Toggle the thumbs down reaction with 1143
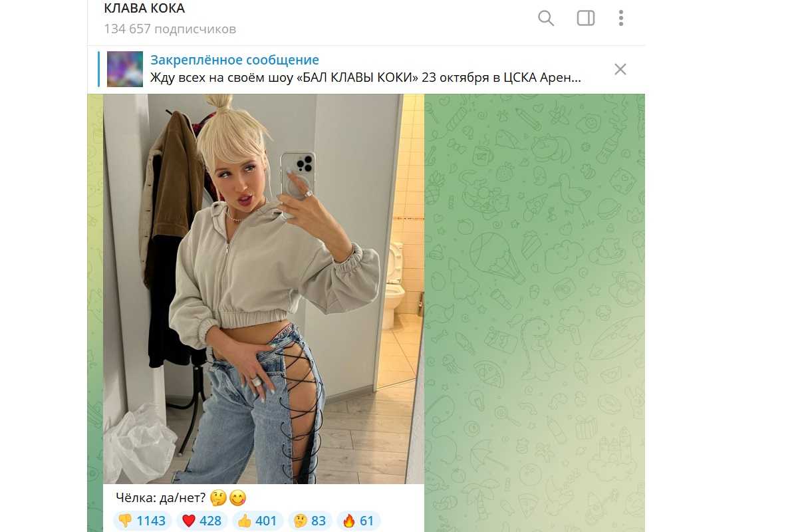798x532 pixels. coord(142,521)
